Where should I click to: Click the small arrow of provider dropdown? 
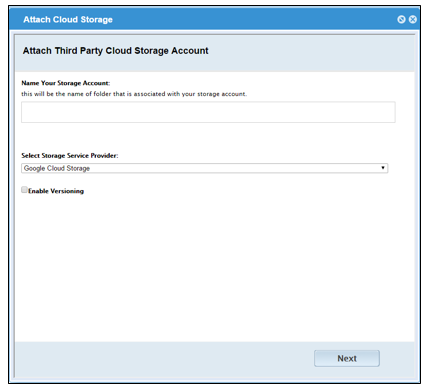[383, 168]
